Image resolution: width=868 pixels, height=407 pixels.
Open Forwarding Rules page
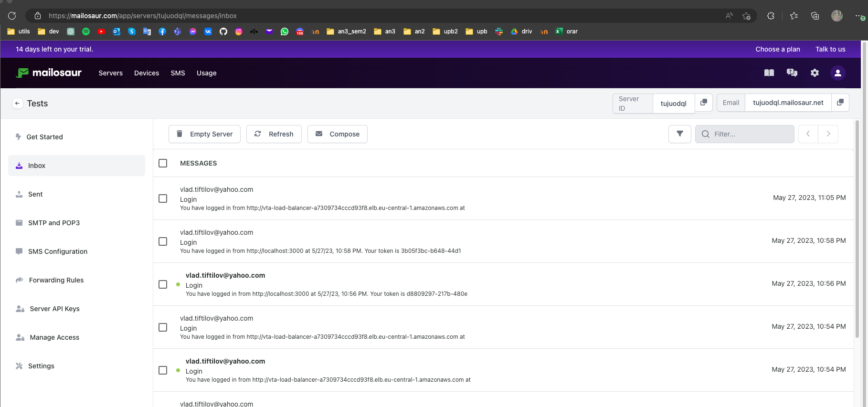click(76, 280)
